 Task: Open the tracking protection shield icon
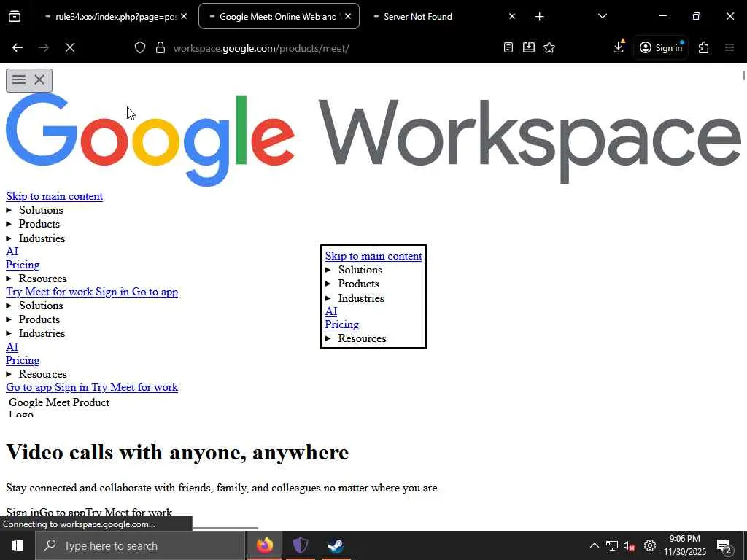coord(139,47)
